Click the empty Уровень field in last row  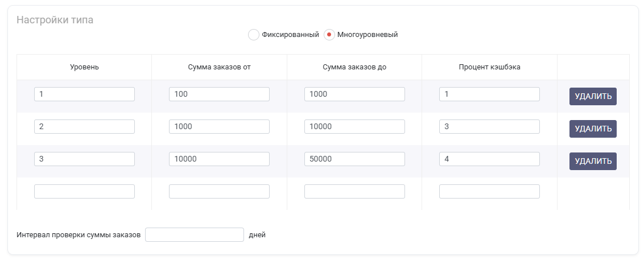tap(84, 191)
